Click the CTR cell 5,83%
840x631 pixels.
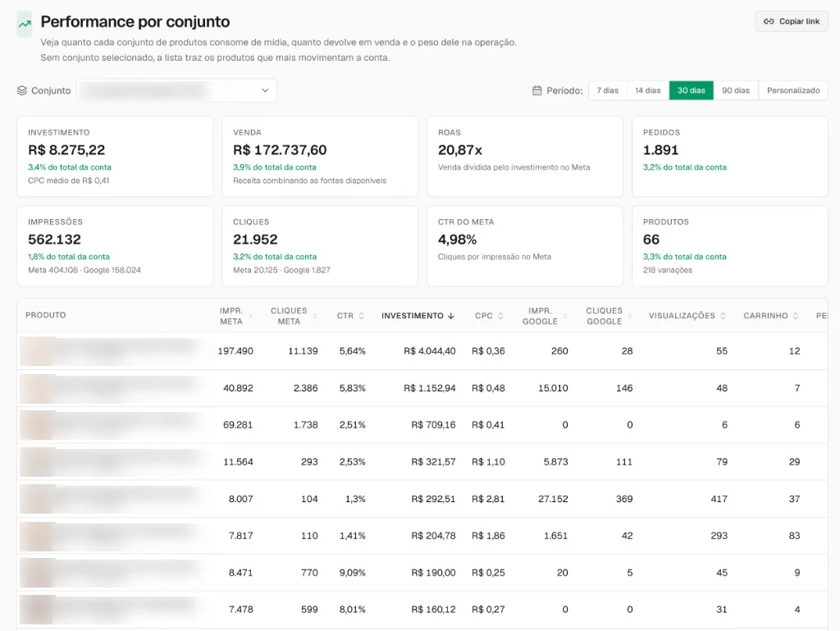point(352,388)
